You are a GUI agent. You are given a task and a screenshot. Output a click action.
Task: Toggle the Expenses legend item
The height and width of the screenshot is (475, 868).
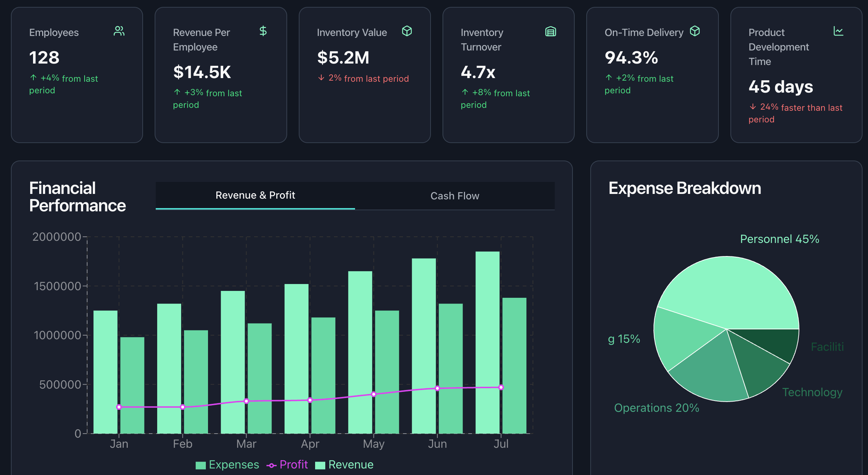click(227, 465)
